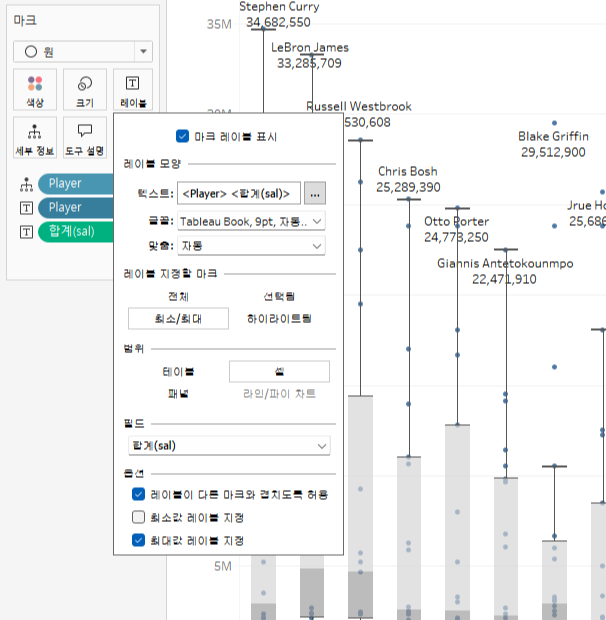Click the label text field <Player> <합계(sal)>
Screen dimensions: 606x620
pyautogui.click(x=239, y=193)
